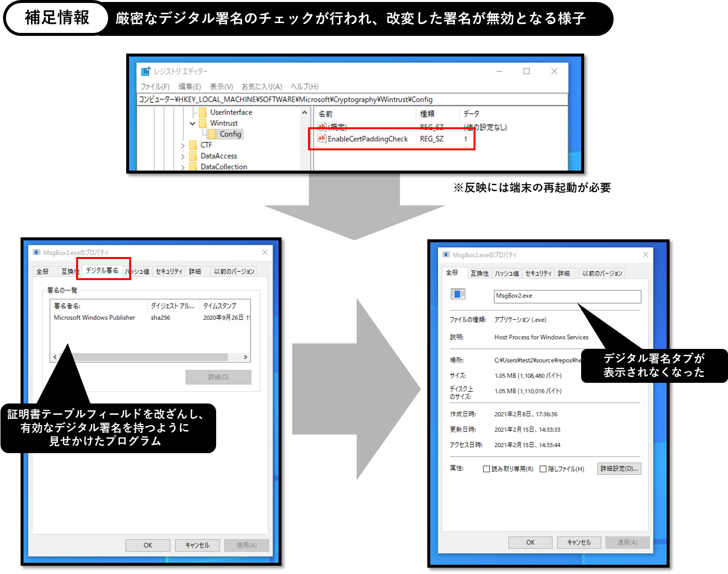Click the UserInterface folder icon
Screen dimensions: 728x574
pos(203,112)
